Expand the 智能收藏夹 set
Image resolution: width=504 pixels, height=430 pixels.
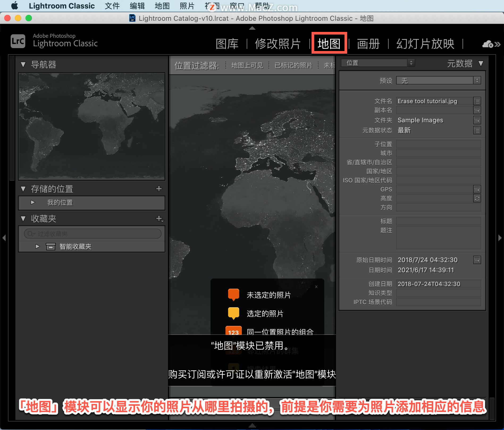tap(37, 246)
